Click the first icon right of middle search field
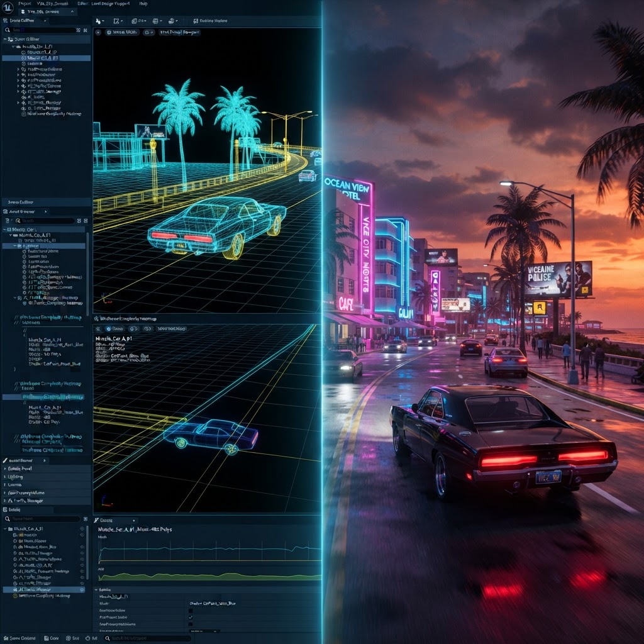644x644 pixels. [x=79, y=221]
